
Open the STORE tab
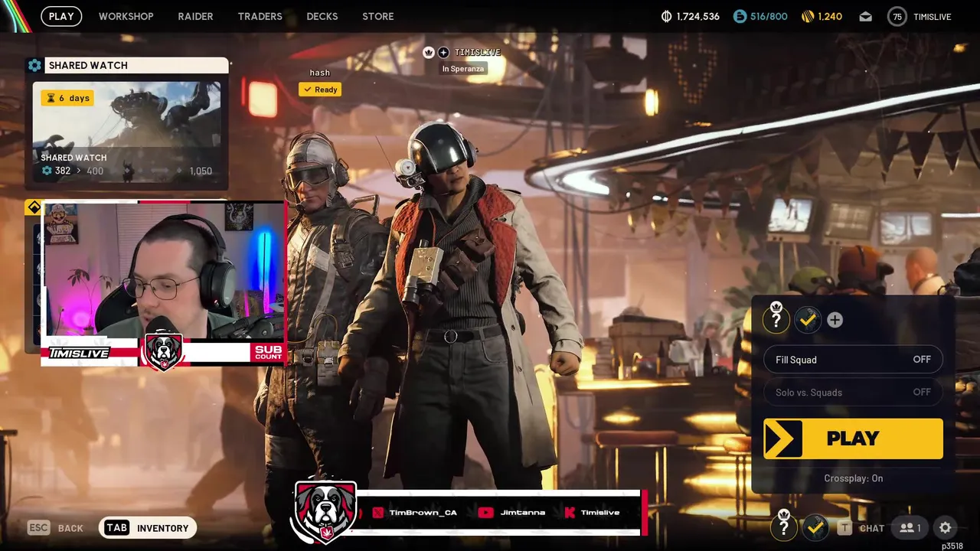378,16
